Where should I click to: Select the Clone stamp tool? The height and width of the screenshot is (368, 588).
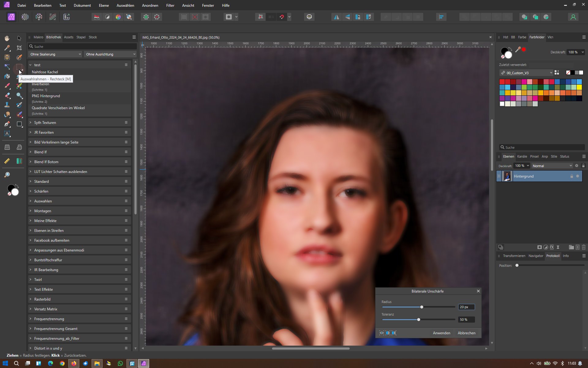click(x=7, y=105)
